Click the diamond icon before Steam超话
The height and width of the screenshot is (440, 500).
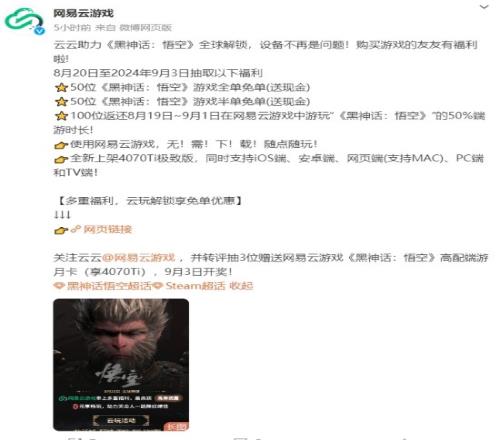tap(158, 286)
